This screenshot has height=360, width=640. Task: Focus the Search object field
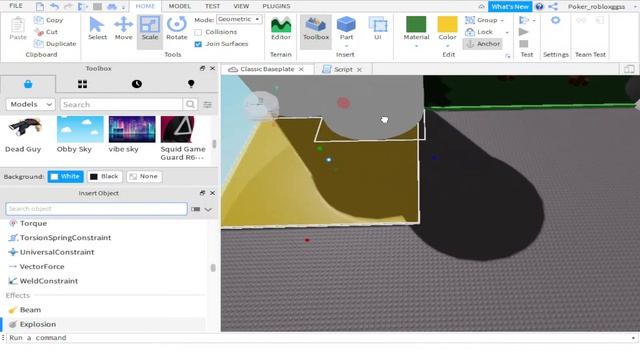96,209
